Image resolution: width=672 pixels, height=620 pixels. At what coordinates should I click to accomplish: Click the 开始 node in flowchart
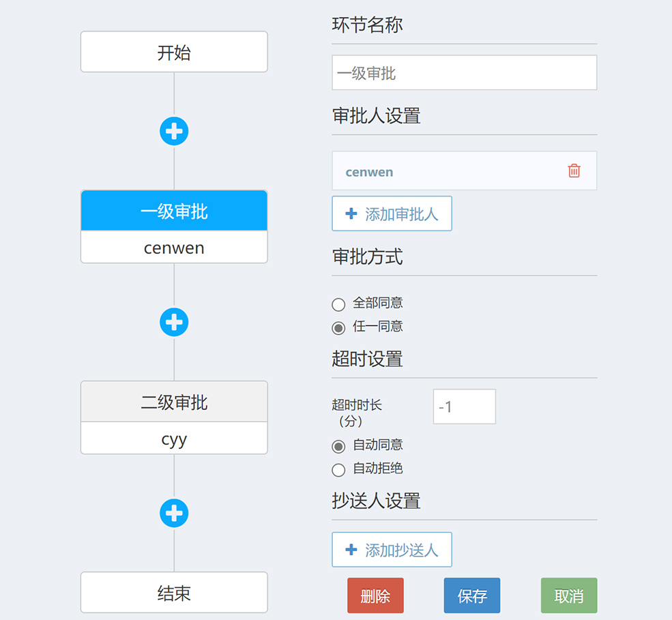pyautogui.click(x=174, y=52)
